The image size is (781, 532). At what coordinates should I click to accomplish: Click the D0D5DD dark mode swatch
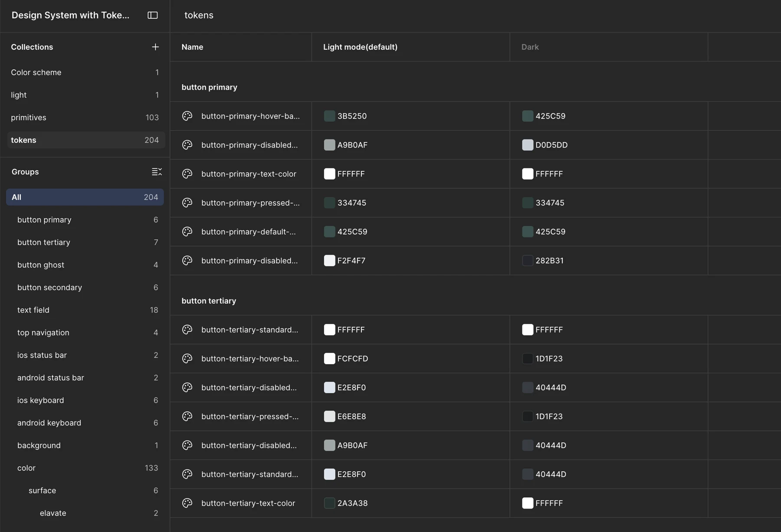(x=528, y=145)
